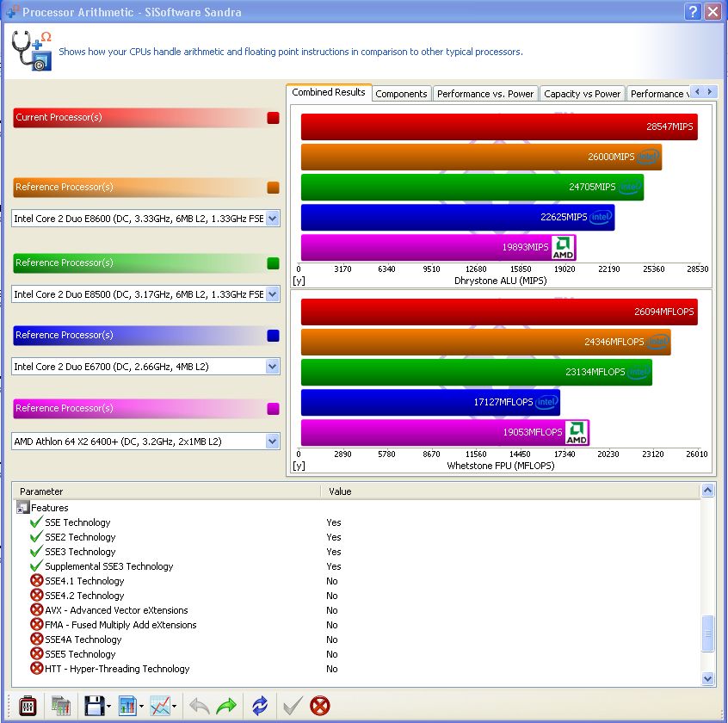728x723 pixels.
Task: Click the engine/benchmark options icon in bottom toolbar
Action: pos(28,707)
